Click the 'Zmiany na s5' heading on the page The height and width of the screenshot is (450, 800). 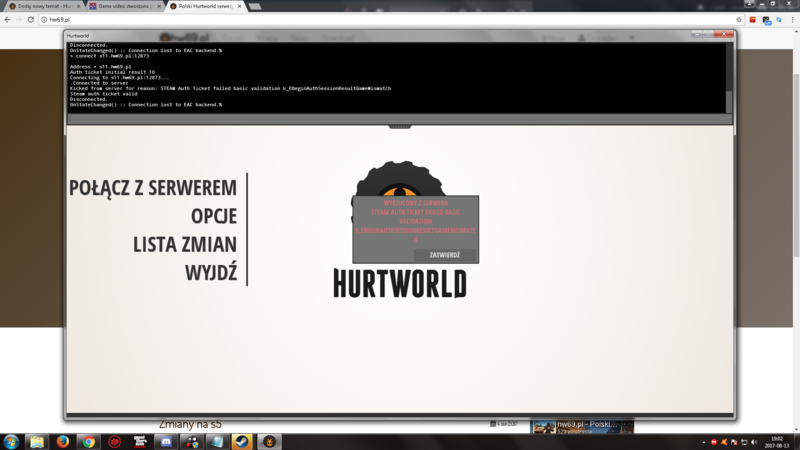(x=190, y=424)
